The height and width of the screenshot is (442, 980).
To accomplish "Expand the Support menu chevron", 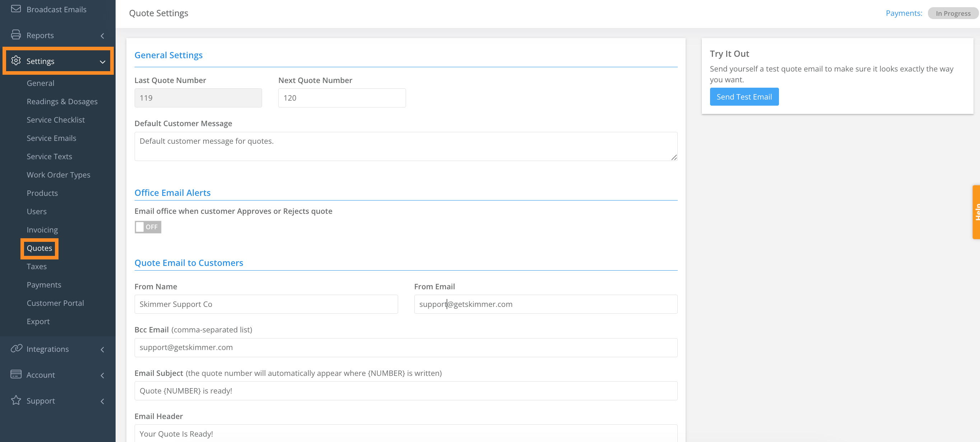I will (x=102, y=401).
